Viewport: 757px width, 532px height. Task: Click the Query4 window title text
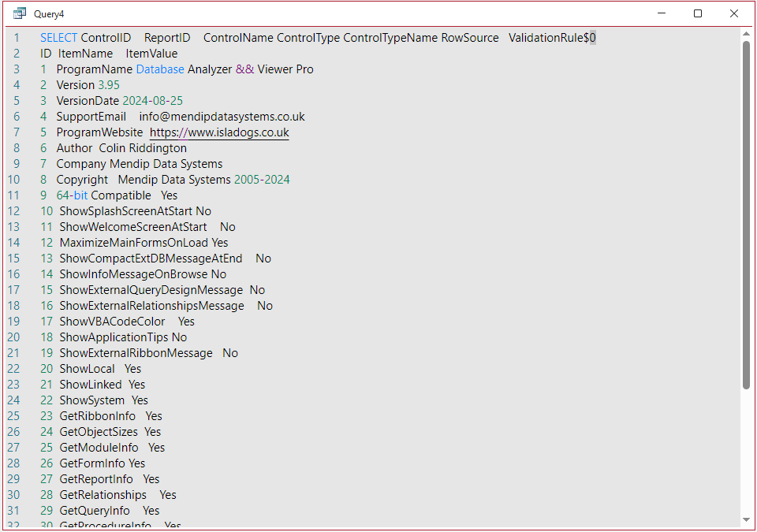[x=49, y=14]
